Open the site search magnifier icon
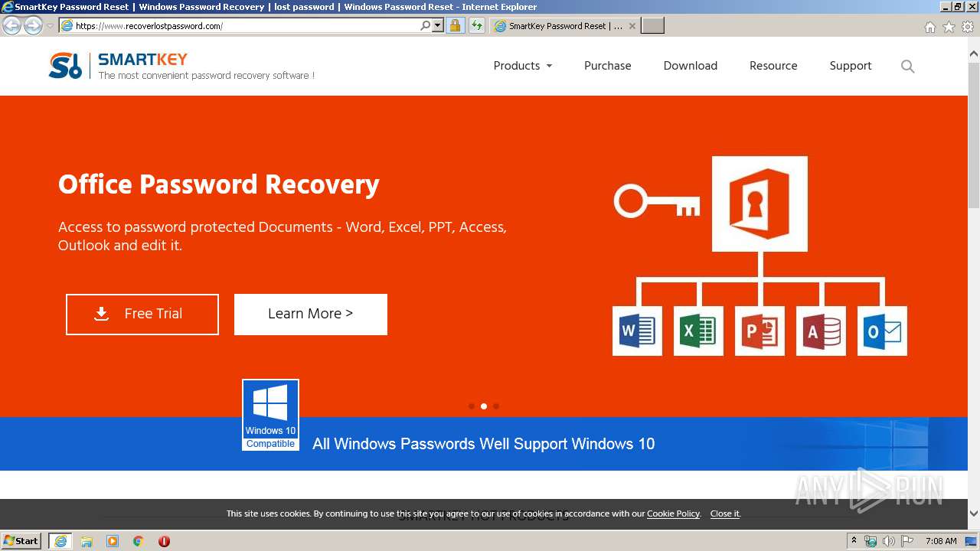 [908, 67]
